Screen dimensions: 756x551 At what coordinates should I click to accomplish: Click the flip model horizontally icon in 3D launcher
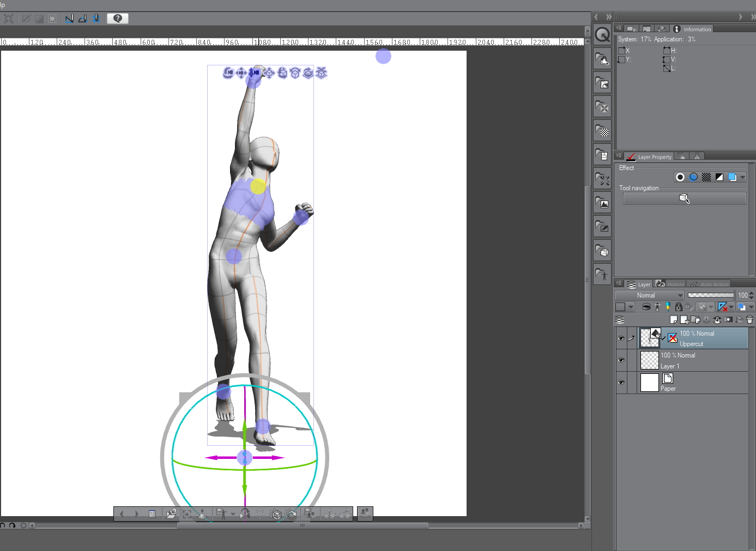coord(245,514)
